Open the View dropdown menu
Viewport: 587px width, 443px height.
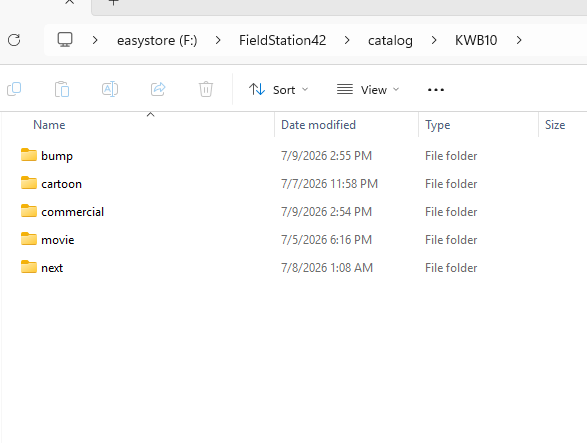(x=368, y=90)
